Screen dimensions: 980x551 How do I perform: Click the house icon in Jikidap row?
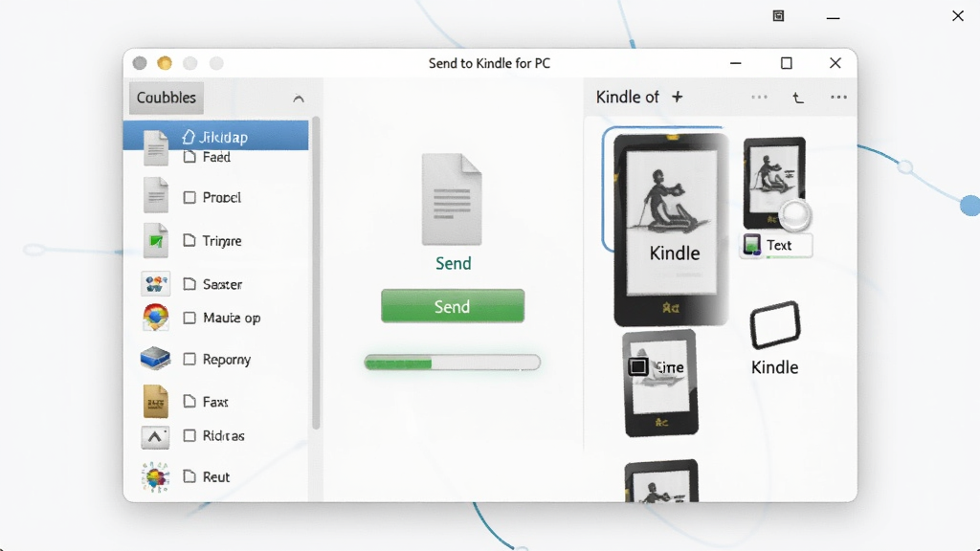click(189, 136)
